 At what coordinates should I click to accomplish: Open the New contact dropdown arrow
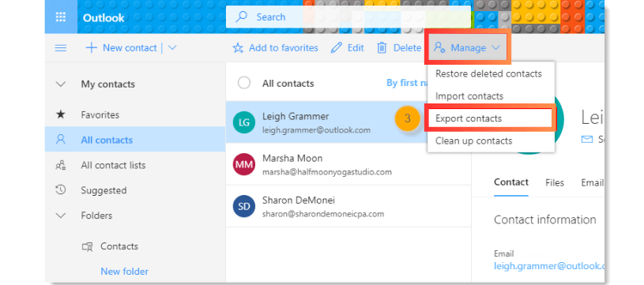click(x=172, y=48)
